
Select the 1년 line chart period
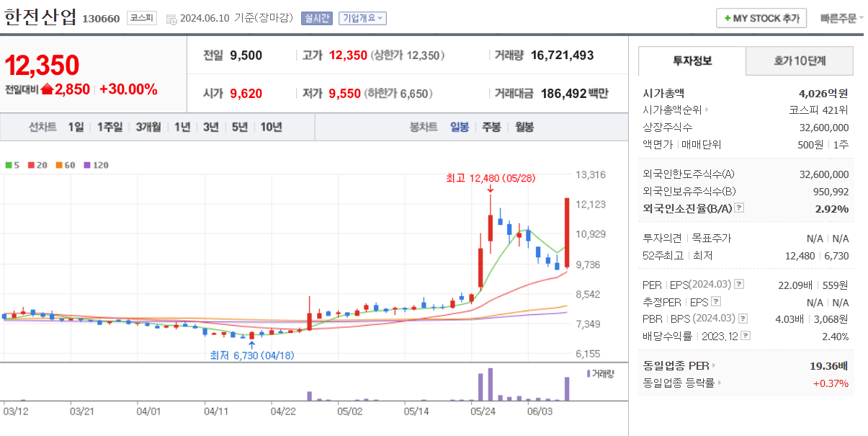(182, 127)
